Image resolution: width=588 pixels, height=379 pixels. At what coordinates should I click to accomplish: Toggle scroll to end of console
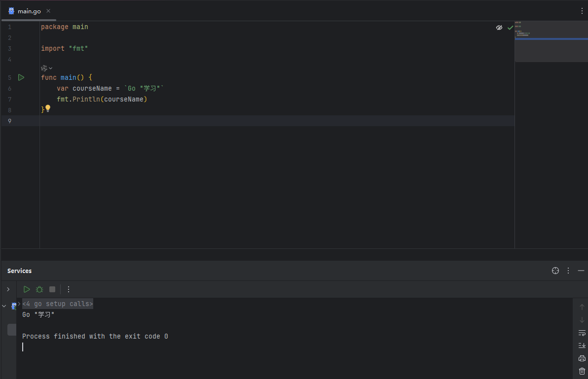click(x=582, y=345)
